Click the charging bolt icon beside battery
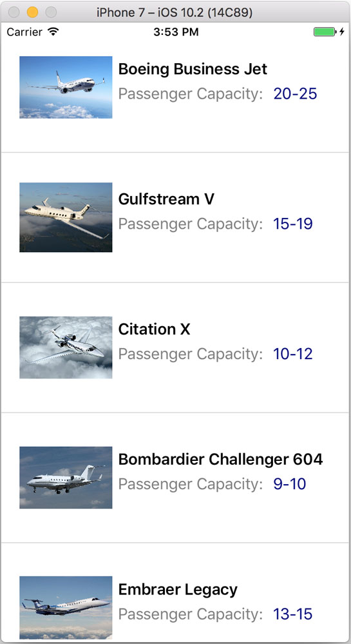 [x=341, y=32]
